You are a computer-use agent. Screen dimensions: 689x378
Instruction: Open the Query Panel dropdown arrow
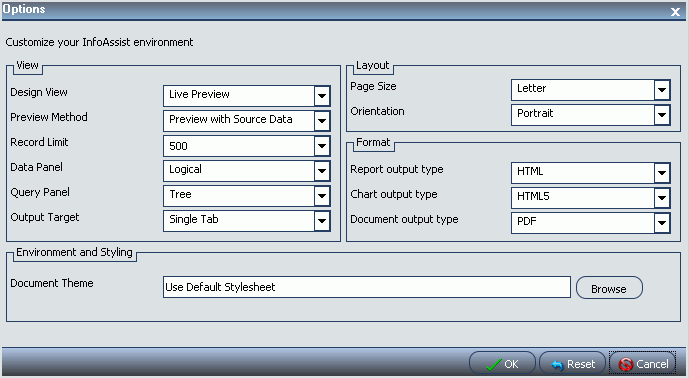click(322, 196)
